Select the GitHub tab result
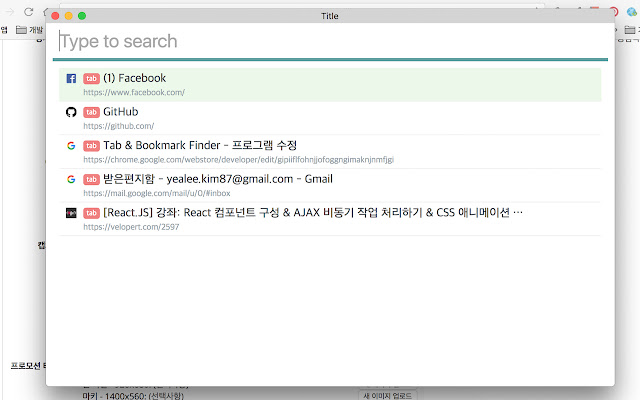 click(330, 118)
